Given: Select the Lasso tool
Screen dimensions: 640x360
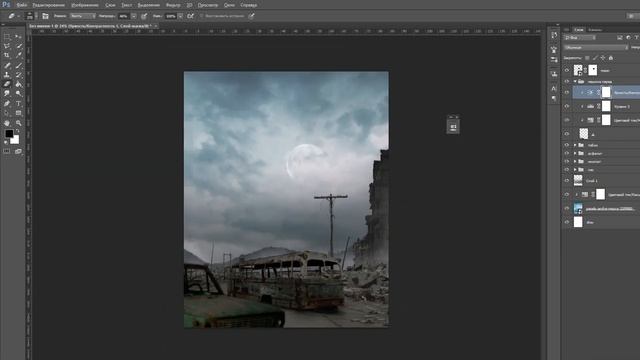Looking at the screenshot, I should [x=7, y=46].
